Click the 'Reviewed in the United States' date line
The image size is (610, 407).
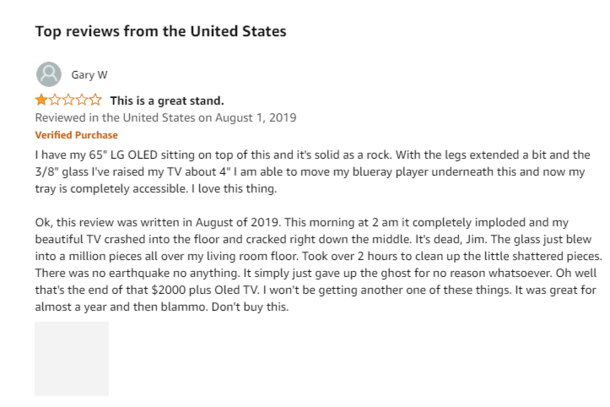click(166, 118)
